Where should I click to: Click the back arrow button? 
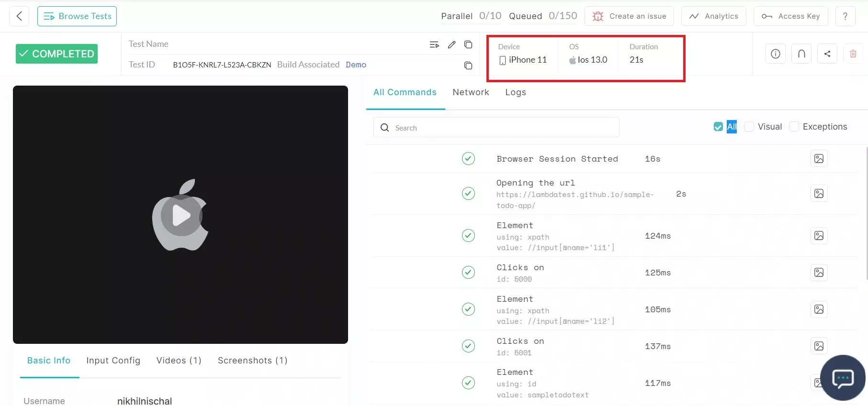coord(19,16)
